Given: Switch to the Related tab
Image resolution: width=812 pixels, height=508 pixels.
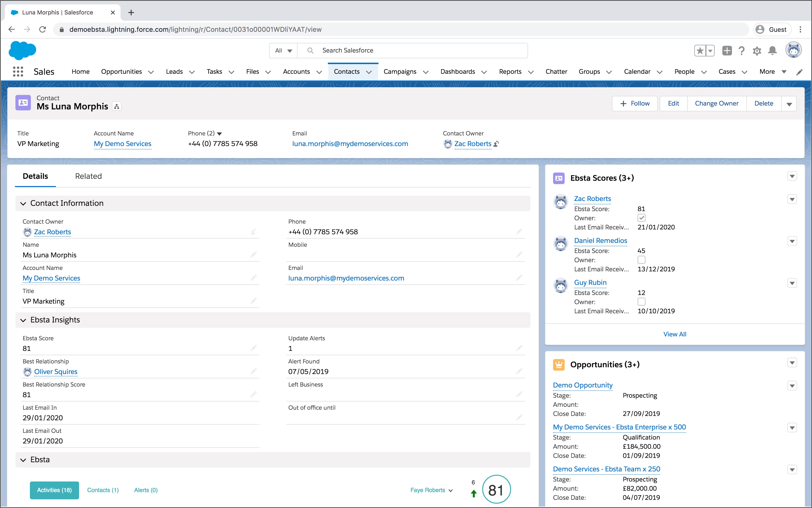Looking at the screenshot, I should pyautogui.click(x=88, y=176).
